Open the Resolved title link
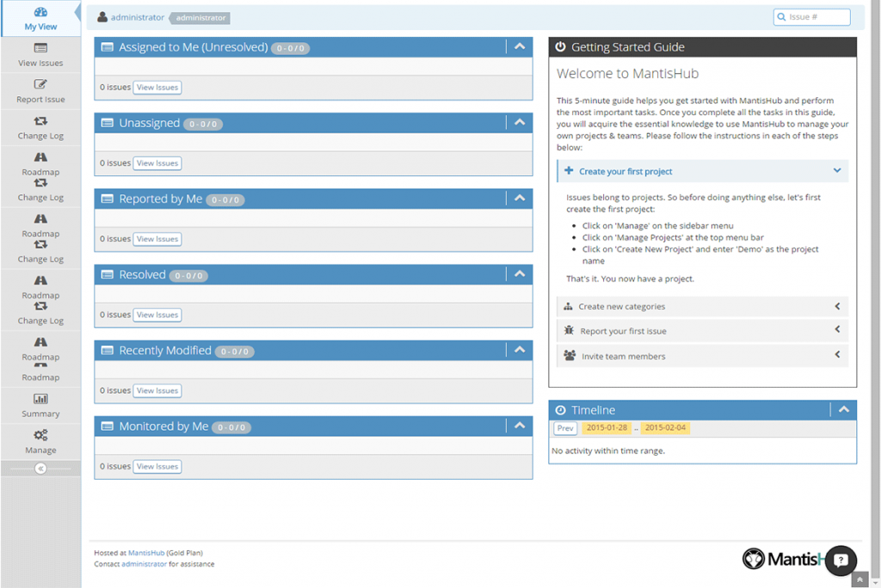This screenshot has height=588, width=881. tap(142, 274)
